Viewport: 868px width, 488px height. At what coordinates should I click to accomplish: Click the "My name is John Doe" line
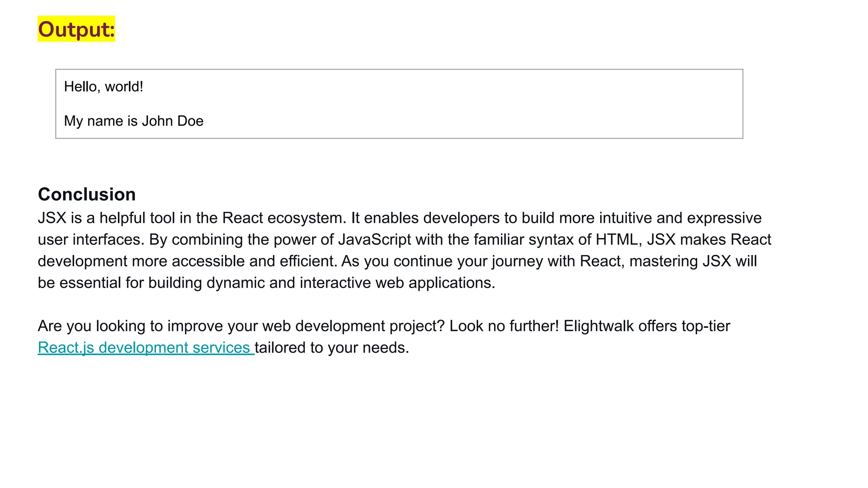[134, 121]
